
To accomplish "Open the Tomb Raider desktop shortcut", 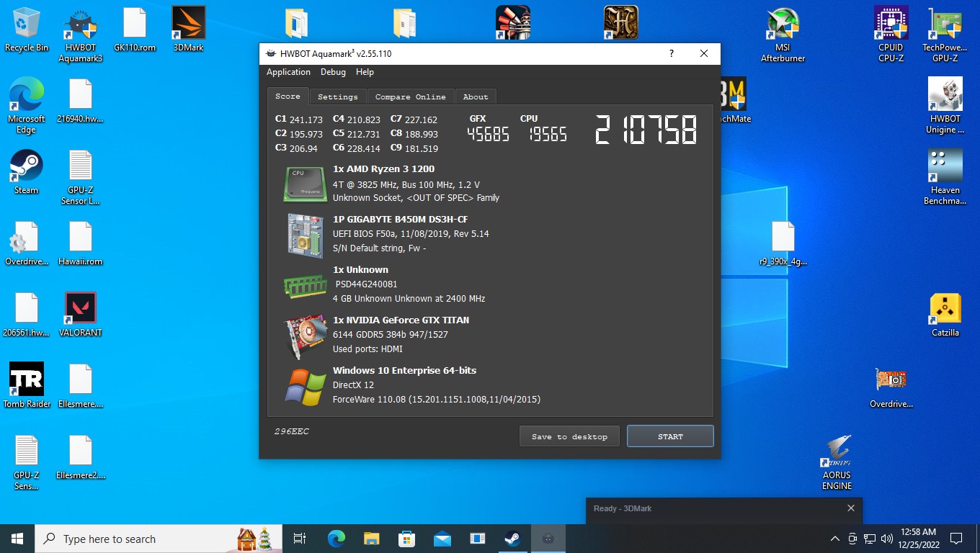I will [x=27, y=385].
